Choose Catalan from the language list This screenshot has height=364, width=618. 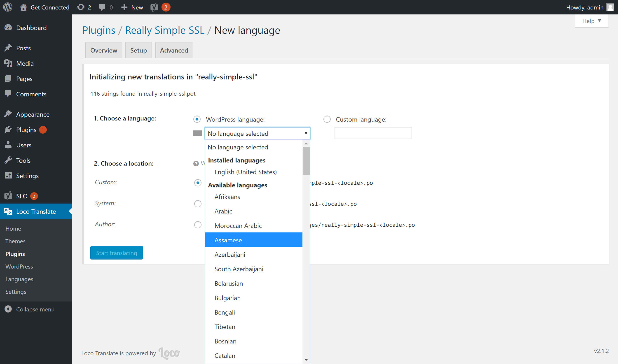coord(253,356)
